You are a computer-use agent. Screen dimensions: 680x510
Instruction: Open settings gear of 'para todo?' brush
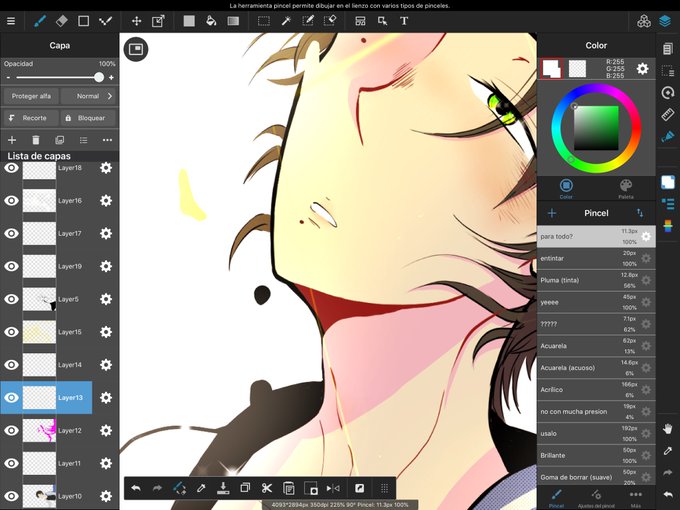click(x=646, y=236)
